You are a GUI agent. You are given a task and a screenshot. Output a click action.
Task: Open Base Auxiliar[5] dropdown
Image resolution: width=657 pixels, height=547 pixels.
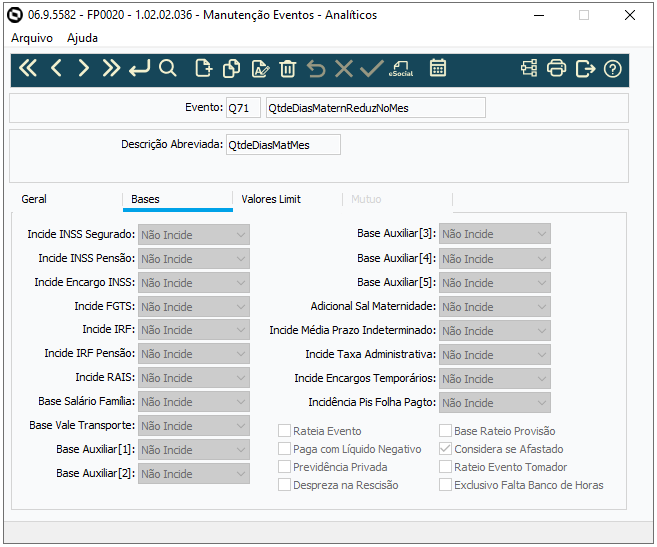click(495, 283)
